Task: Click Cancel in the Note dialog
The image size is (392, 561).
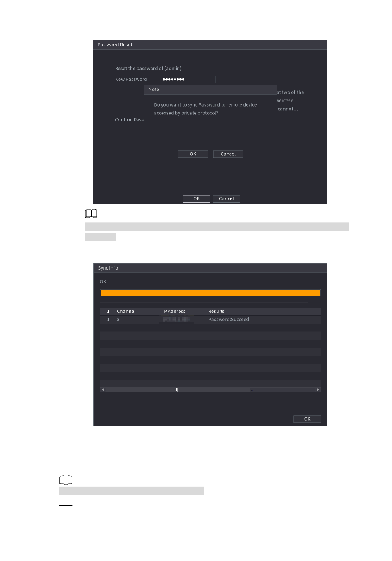Action: (x=228, y=154)
